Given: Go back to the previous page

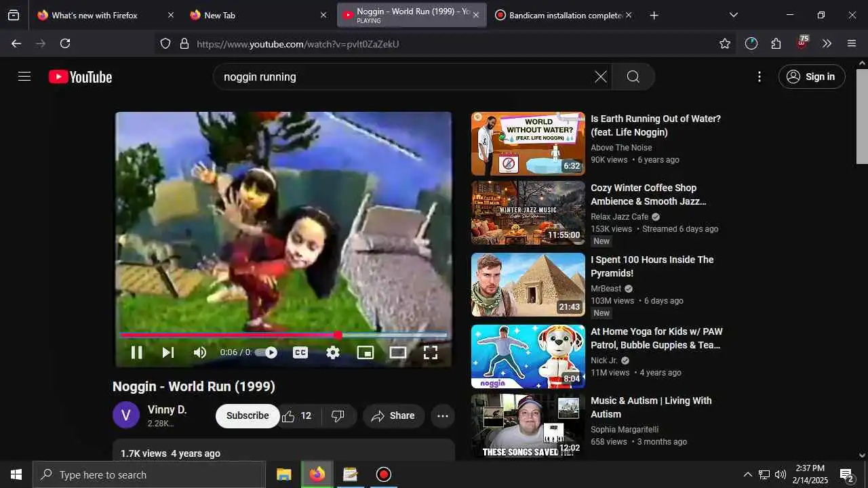Looking at the screenshot, I should 16,43.
